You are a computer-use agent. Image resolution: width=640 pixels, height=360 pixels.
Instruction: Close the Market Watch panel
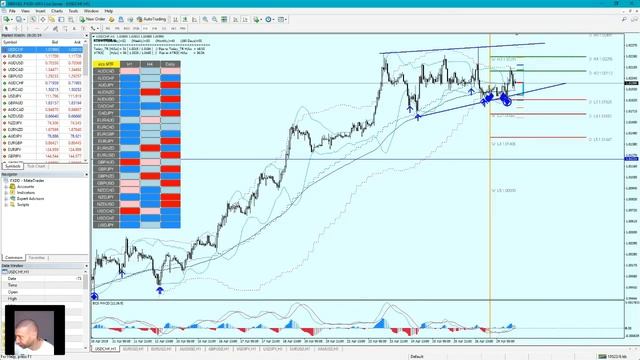click(x=86, y=36)
